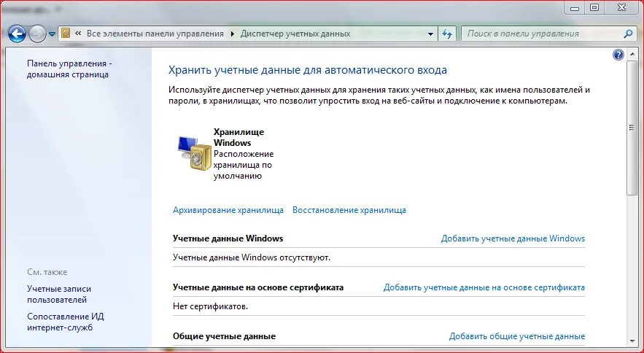Minimize the window
The width and height of the screenshot is (644, 353).
(575, 8)
